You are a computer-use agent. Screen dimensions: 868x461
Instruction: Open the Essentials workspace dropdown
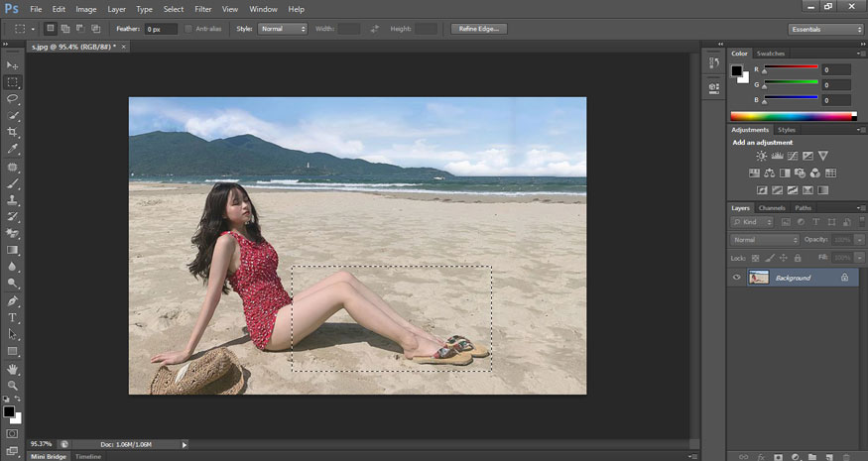[x=825, y=29]
